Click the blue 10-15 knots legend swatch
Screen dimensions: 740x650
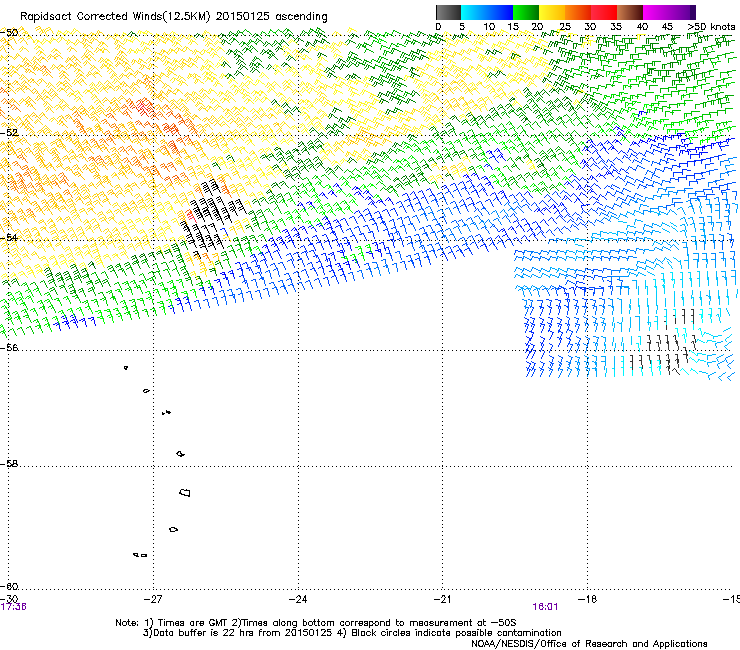(499, 12)
